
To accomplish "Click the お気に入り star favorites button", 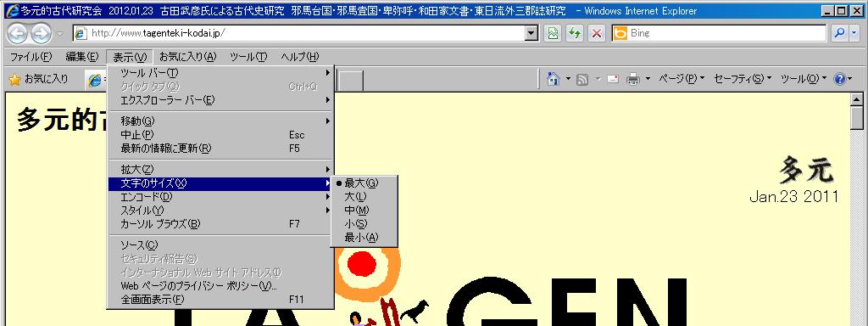I will click(x=39, y=79).
